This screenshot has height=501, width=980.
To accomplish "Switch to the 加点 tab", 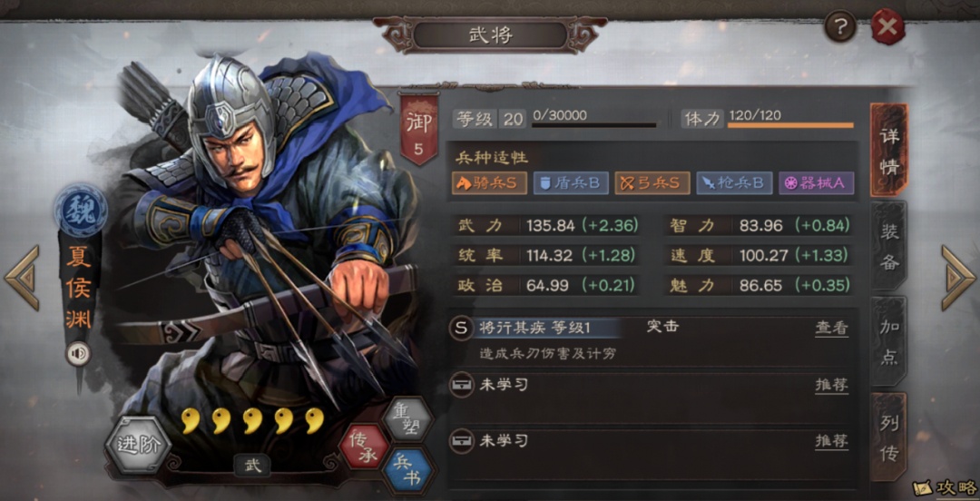I will point(888,342).
